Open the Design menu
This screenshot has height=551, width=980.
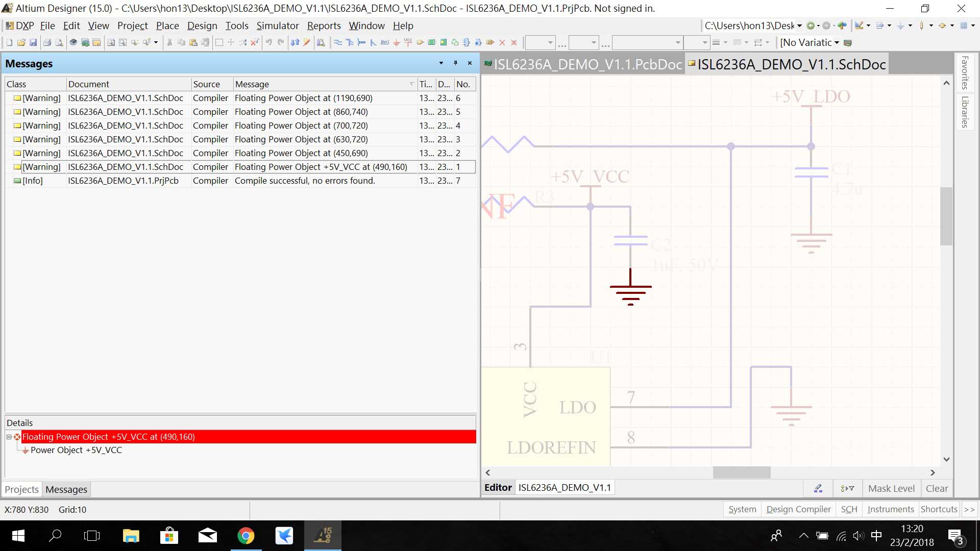point(202,26)
